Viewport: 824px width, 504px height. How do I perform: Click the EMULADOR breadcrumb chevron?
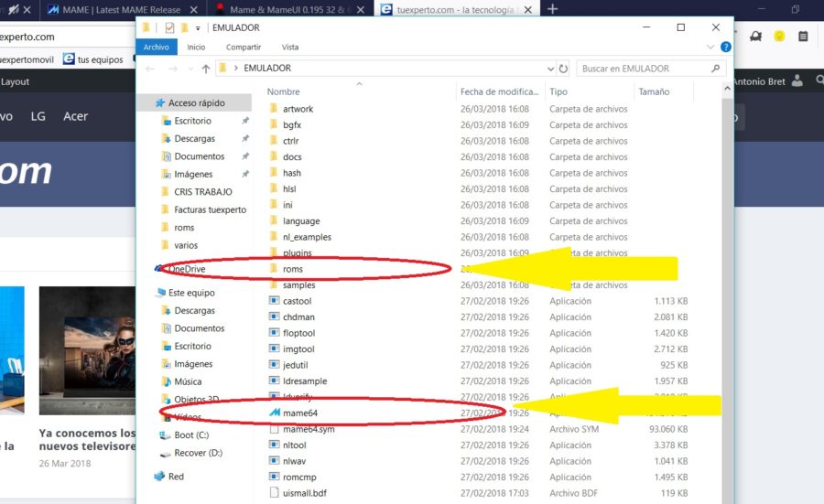point(236,69)
